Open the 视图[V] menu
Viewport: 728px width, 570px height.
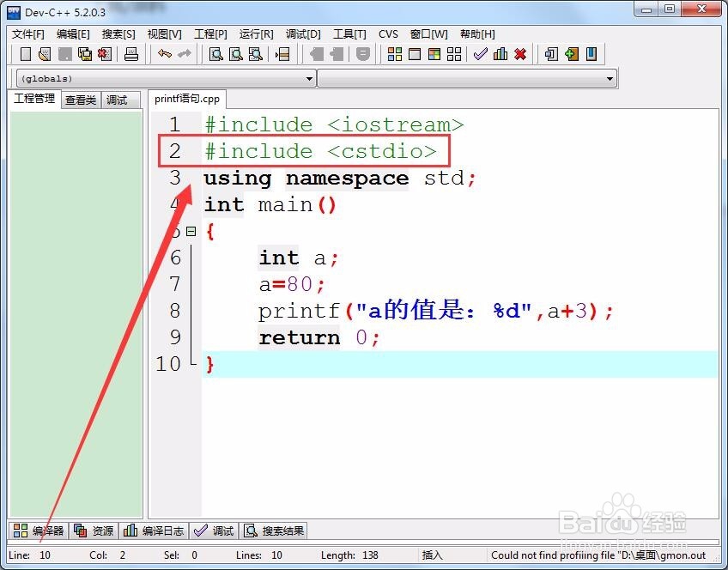(x=164, y=34)
